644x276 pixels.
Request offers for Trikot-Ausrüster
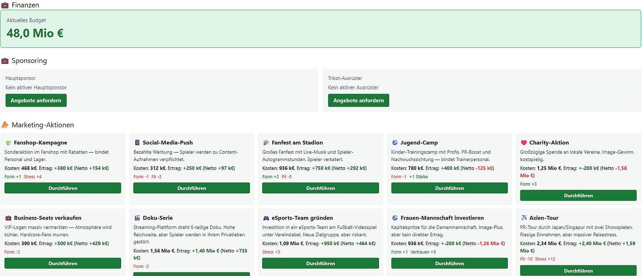click(359, 100)
